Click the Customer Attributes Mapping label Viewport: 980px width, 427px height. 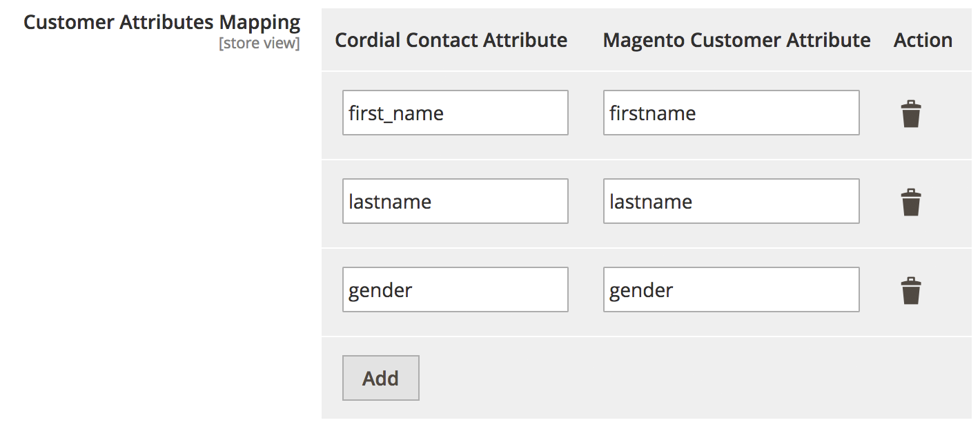pos(162,22)
